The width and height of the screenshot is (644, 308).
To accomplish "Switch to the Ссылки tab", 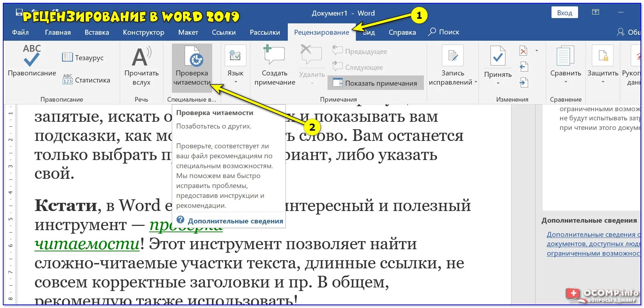I will click(224, 32).
